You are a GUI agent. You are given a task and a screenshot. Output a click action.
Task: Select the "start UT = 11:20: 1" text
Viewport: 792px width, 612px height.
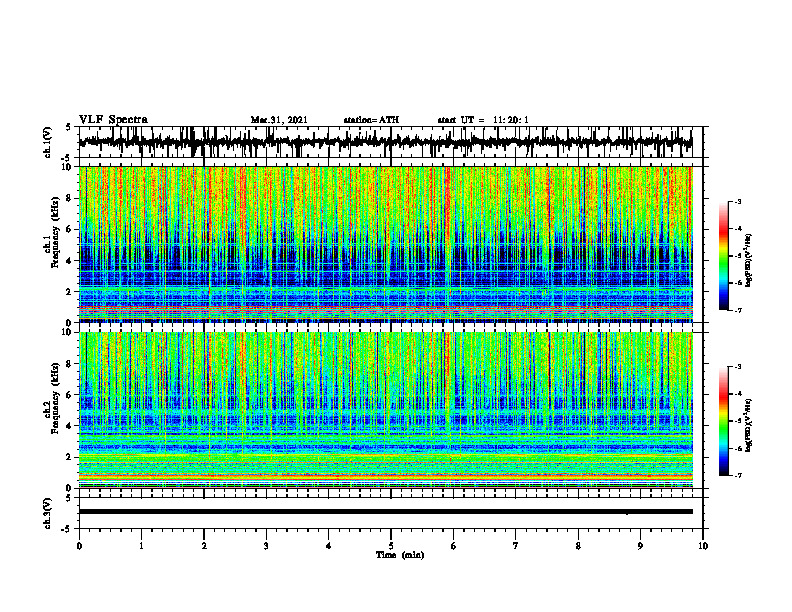[483, 120]
